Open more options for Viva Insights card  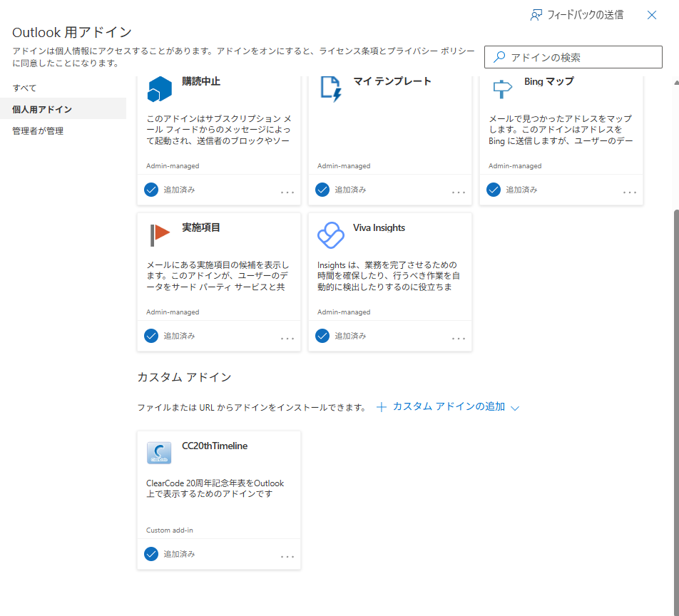point(459,338)
